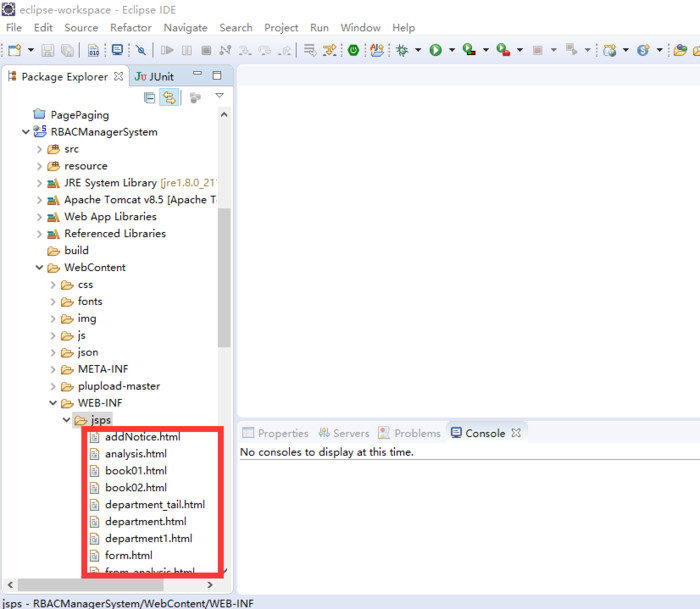
Task: Click the Resume debug icon
Action: pos(167,50)
